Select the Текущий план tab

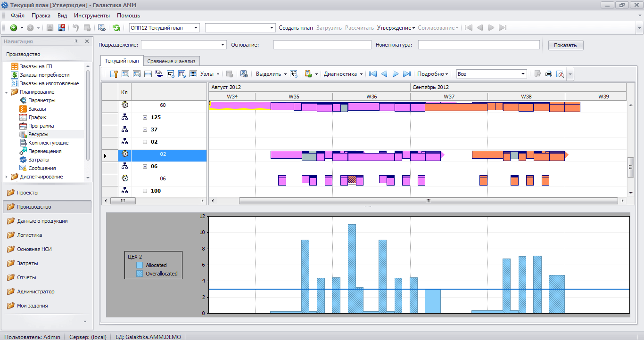click(122, 61)
